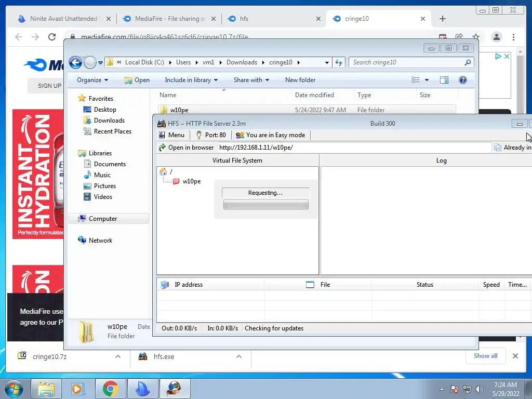Click Open in browser in HFS
Viewport: 532px width, 399px height.
click(187, 148)
